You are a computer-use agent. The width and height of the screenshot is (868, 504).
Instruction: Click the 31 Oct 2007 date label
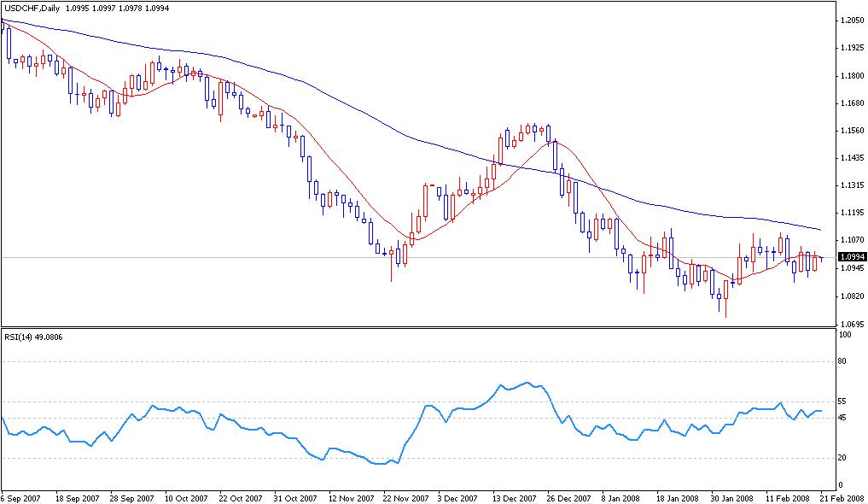click(x=295, y=498)
